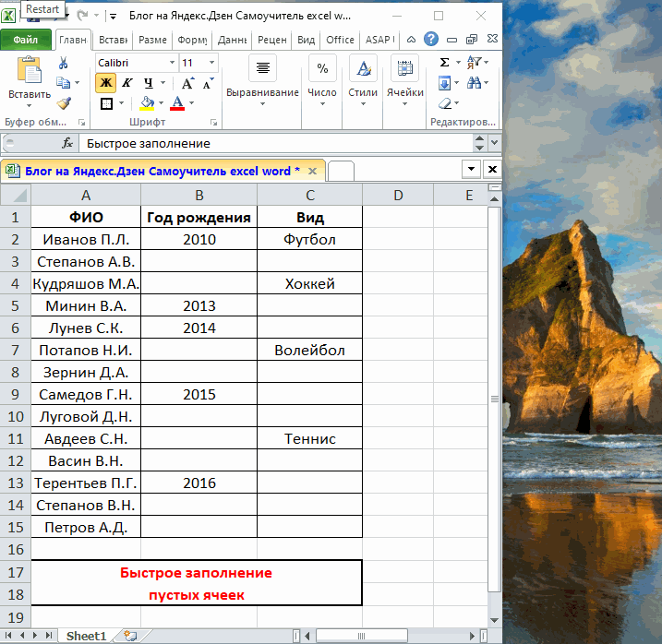Open the document tab list dropdown
Viewport: 662px width, 644px height.
471,169
